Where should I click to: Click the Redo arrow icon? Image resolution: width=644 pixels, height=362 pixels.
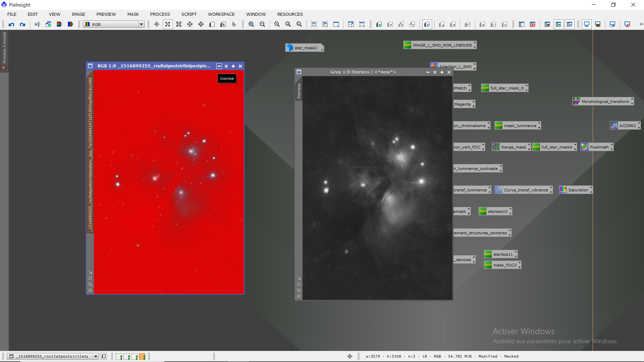(22, 24)
